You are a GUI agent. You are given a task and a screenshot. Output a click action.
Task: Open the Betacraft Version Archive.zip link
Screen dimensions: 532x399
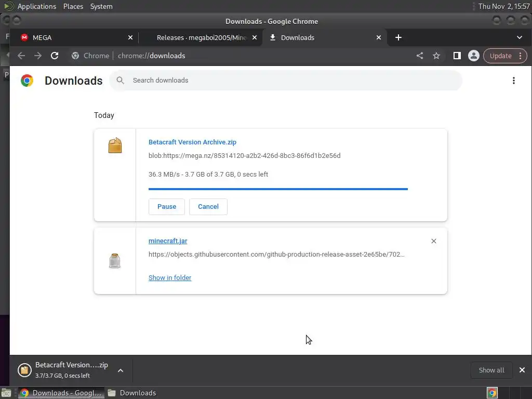click(x=192, y=142)
